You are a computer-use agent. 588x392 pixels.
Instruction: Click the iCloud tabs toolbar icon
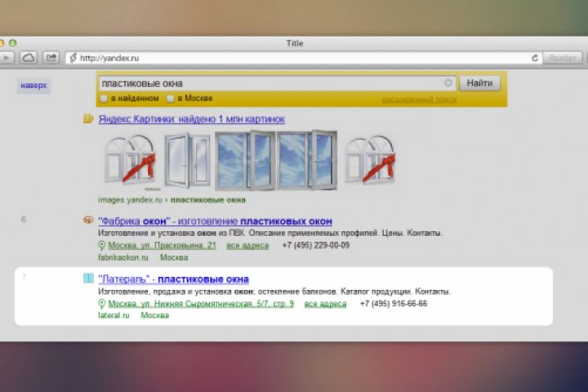(28, 58)
